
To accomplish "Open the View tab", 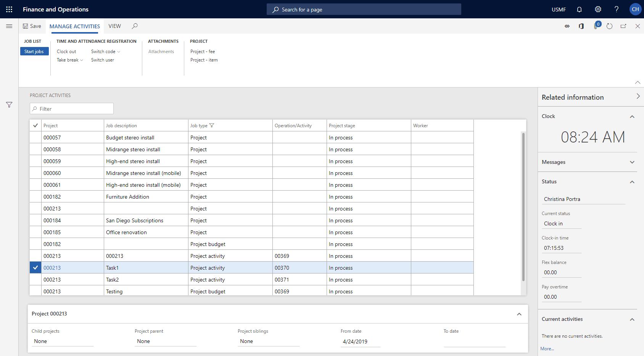I will point(114,26).
